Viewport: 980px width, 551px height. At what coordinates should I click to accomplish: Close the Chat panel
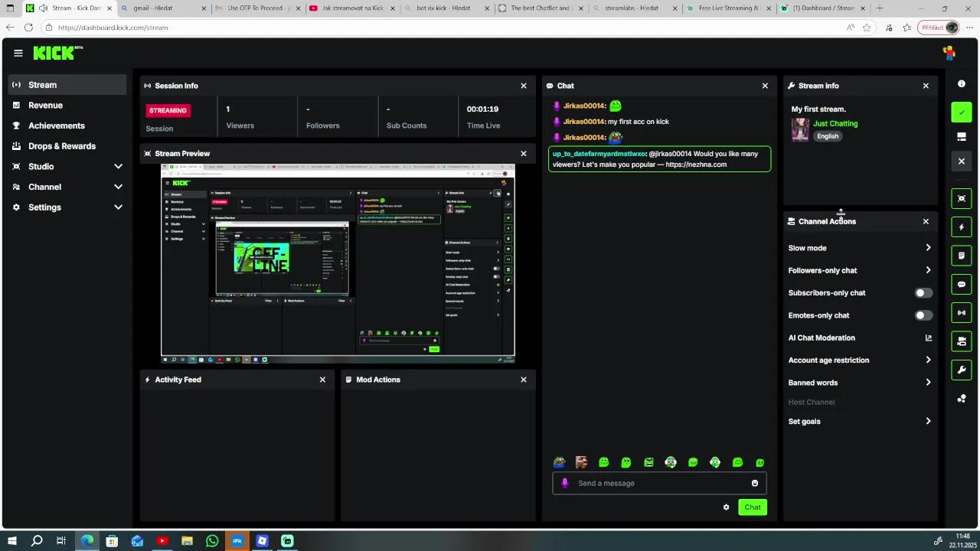765,86
